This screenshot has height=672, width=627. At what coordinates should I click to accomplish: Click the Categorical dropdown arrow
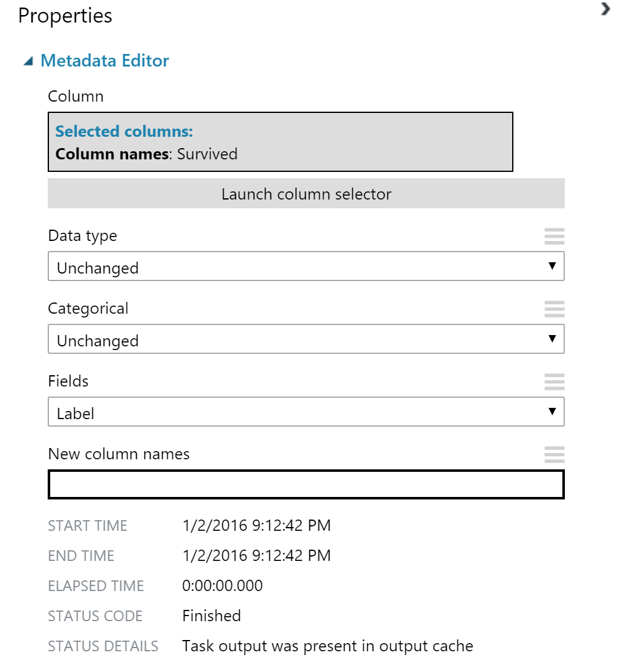[552, 339]
